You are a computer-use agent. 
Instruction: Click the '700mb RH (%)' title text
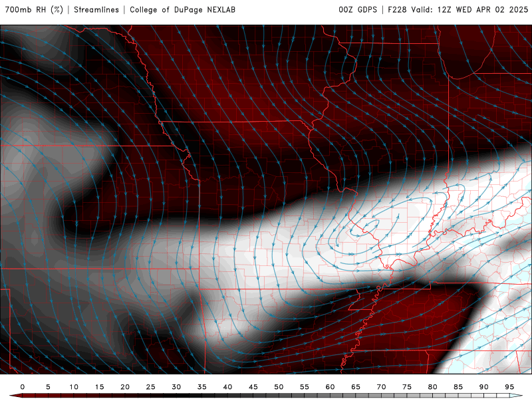(34, 10)
